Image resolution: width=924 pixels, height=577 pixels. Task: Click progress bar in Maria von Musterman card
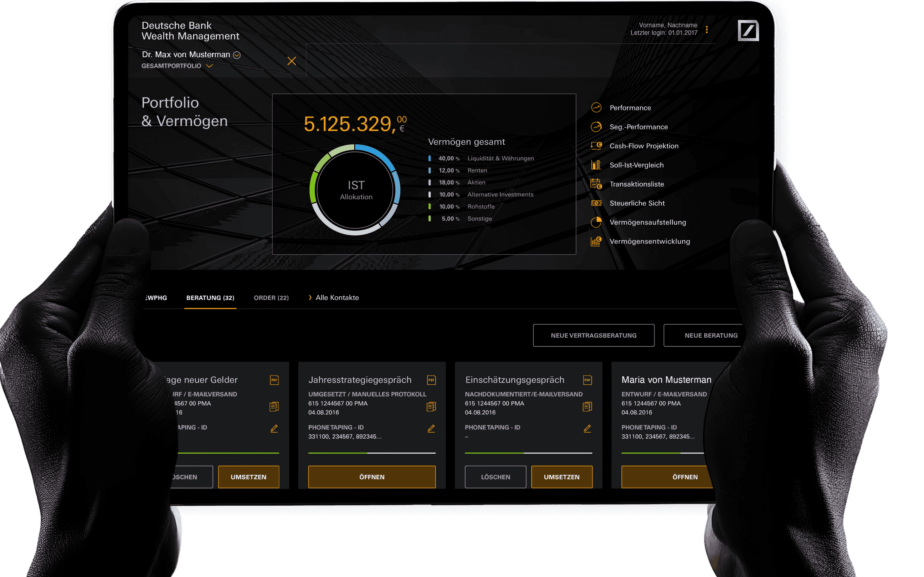[663, 453]
